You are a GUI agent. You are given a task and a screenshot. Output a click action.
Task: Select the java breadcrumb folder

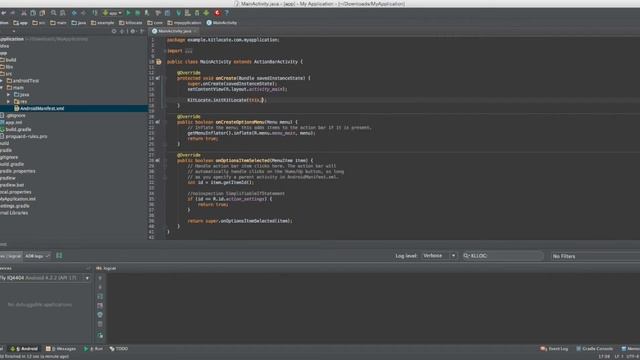[x=79, y=23]
